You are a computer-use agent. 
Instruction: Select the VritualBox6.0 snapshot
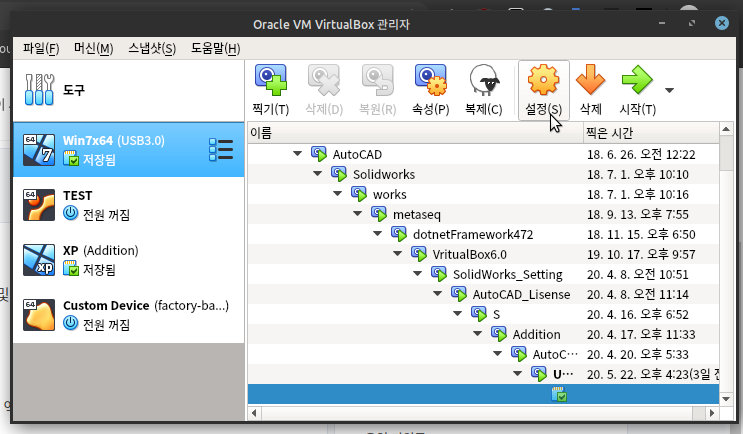point(470,254)
